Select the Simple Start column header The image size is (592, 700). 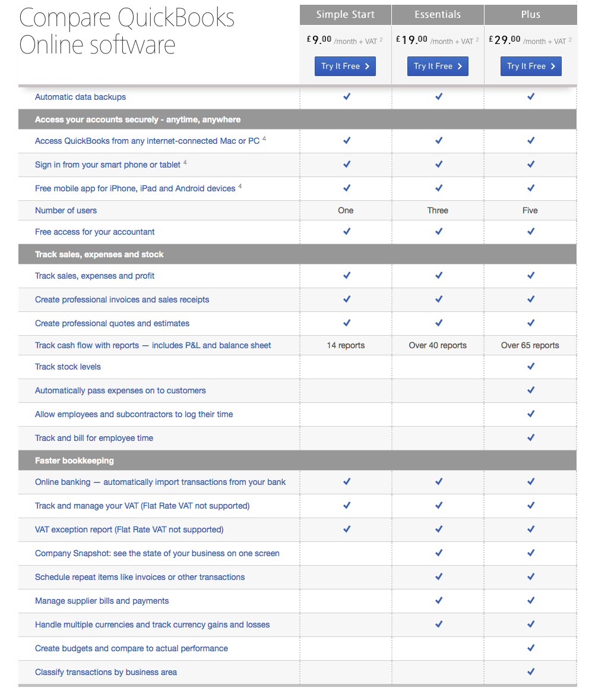coord(345,14)
